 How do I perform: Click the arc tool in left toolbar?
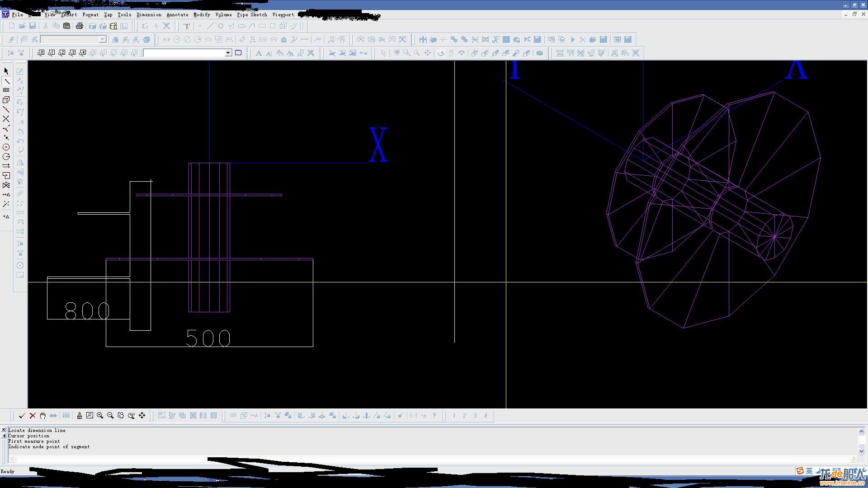(x=6, y=157)
